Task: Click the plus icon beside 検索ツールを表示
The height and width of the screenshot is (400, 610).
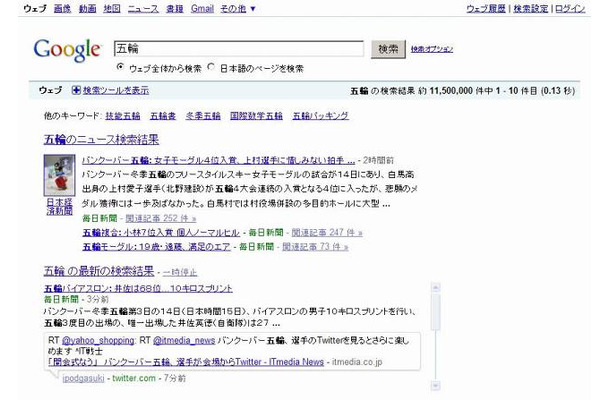Action: coord(76,90)
